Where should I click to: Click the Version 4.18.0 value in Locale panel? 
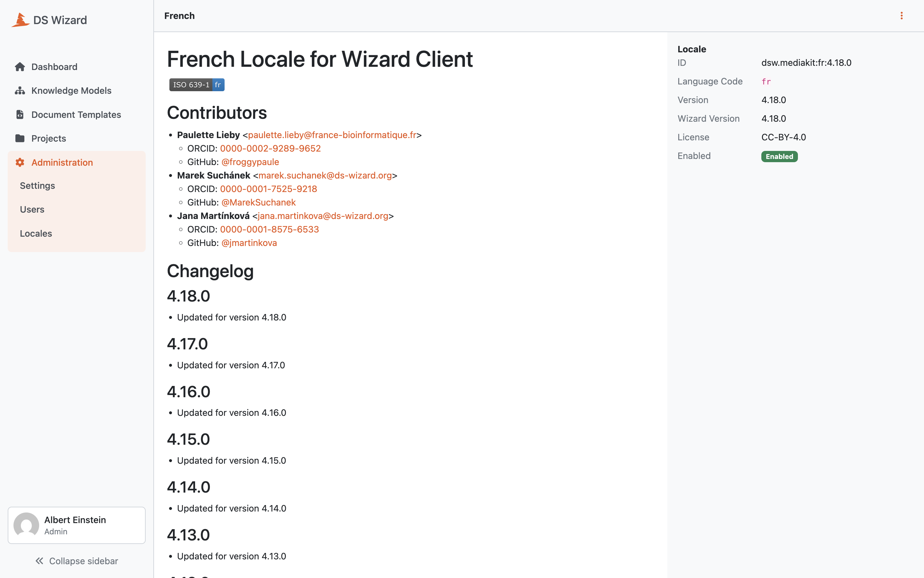774,100
